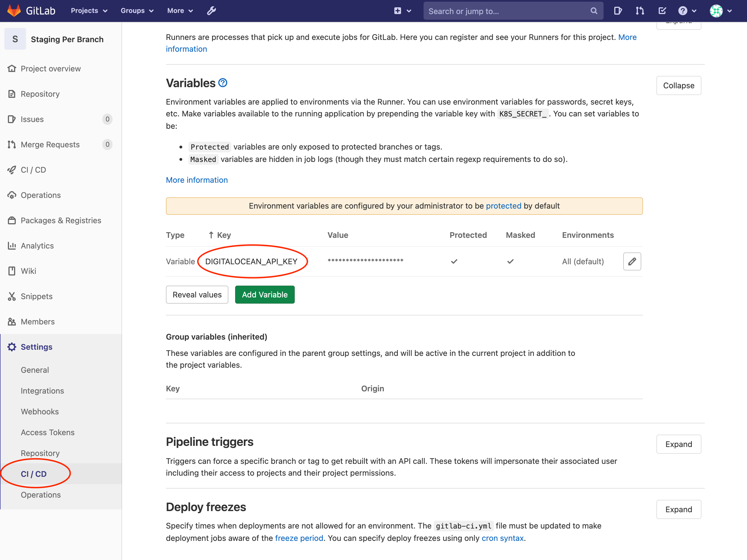Open Repository under Settings
747x560 pixels.
40,453
